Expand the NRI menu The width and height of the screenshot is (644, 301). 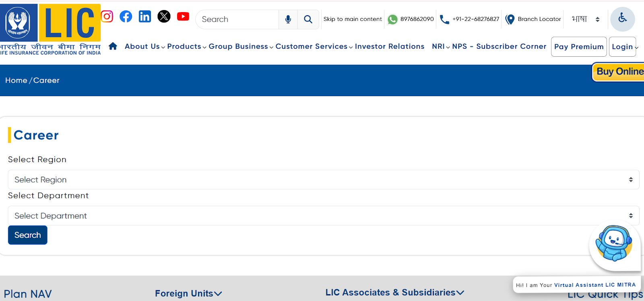[x=441, y=46]
